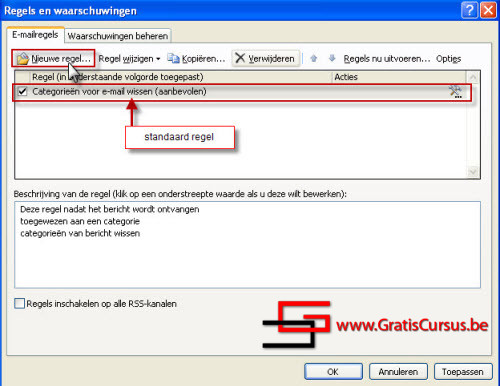Click line "Deze regel nadat het bericht wordt ontvangen"
Image resolution: width=500 pixels, height=386 pixels.
click(x=110, y=209)
